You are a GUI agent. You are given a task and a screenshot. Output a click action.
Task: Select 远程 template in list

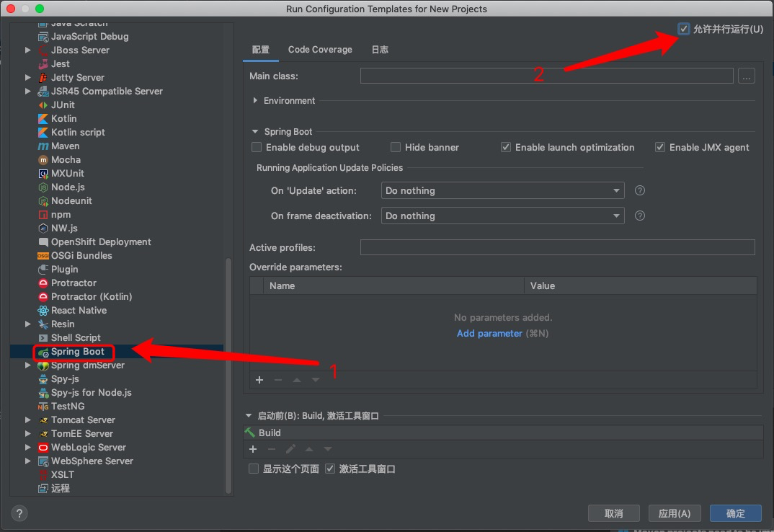pos(61,489)
